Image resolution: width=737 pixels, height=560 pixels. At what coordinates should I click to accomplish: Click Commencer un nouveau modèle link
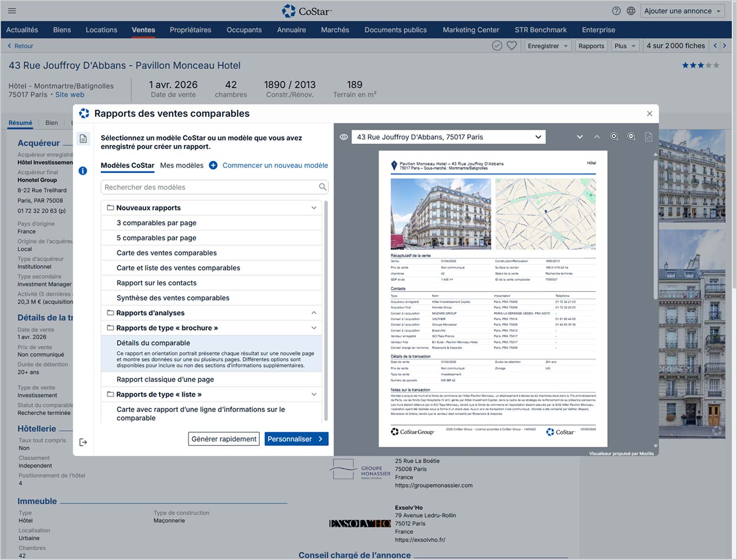[x=275, y=165]
